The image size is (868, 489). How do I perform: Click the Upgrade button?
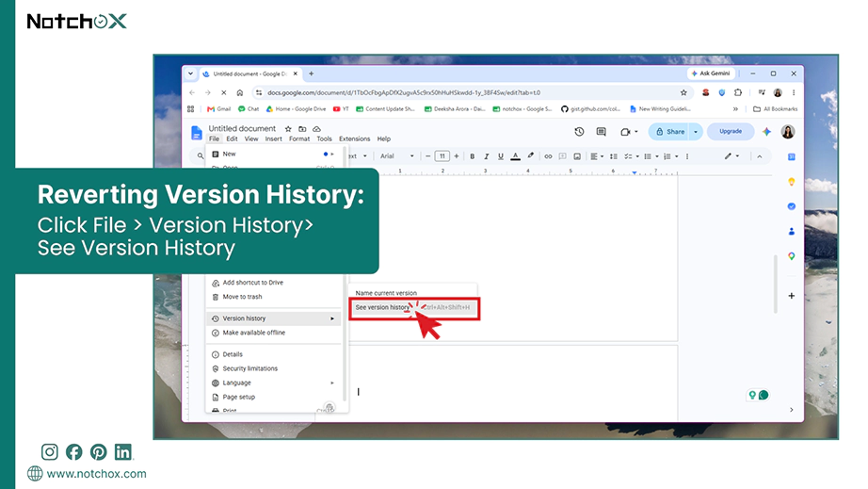tap(731, 132)
